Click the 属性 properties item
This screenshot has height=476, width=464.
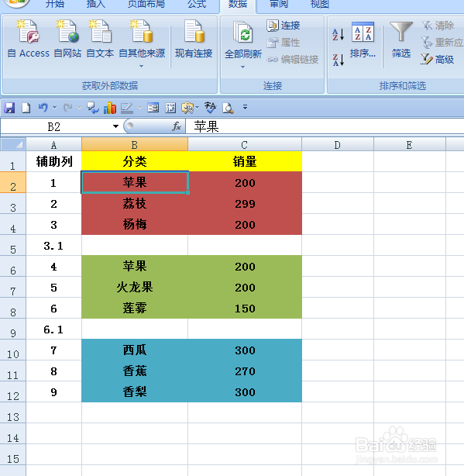[284, 43]
